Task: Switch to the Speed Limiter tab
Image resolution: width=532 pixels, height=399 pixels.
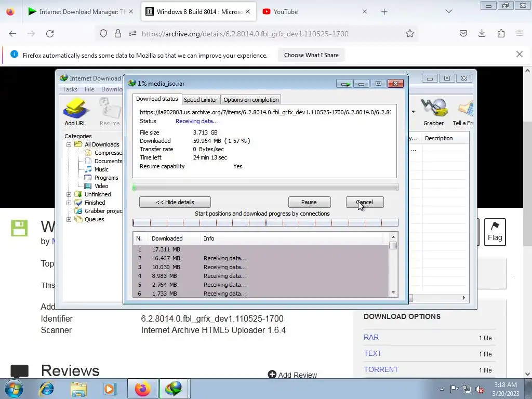Action: (201, 100)
